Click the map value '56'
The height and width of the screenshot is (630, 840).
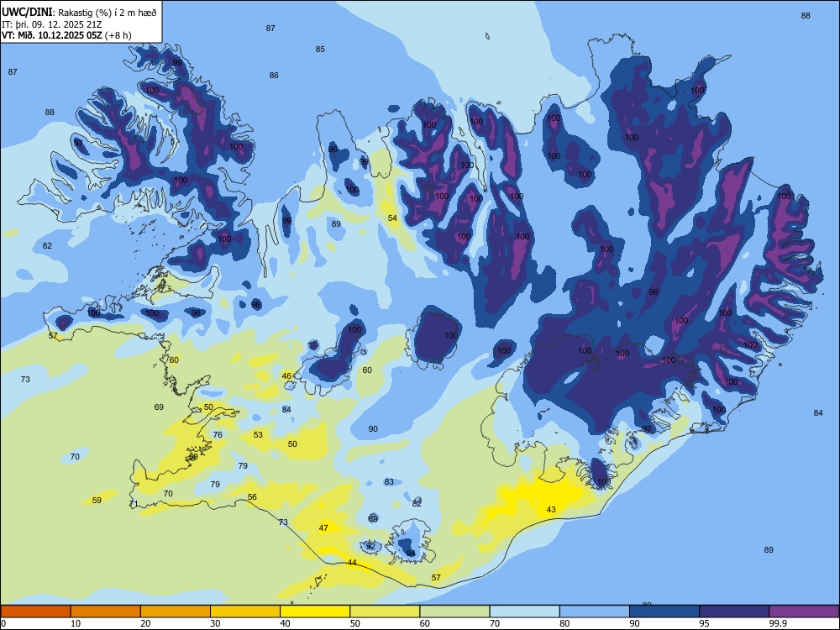[252, 497]
